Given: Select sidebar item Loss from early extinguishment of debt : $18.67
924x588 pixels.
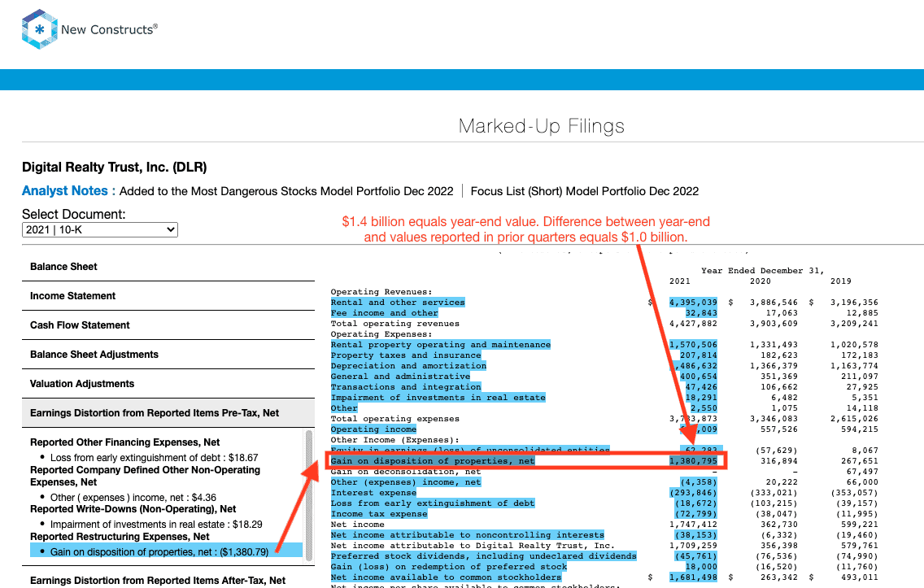Looking at the screenshot, I should coord(154,458).
